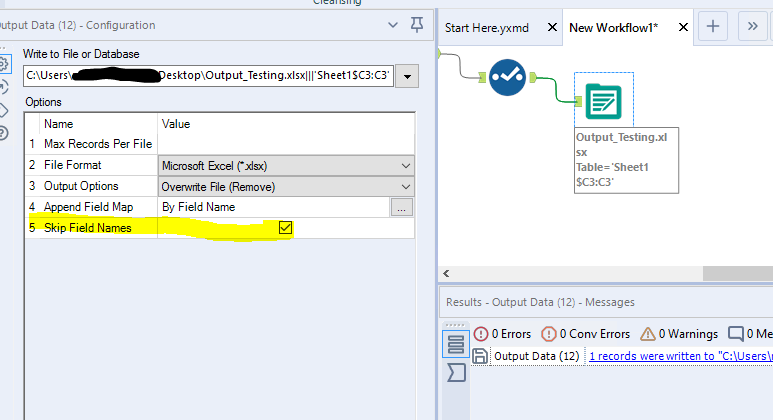Filter results by 0 Warnings
Image resolution: width=773 pixels, height=420 pixels.
[x=679, y=334]
